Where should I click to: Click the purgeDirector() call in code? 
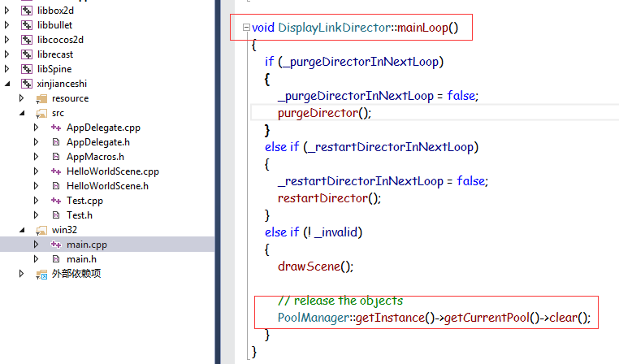coord(324,113)
